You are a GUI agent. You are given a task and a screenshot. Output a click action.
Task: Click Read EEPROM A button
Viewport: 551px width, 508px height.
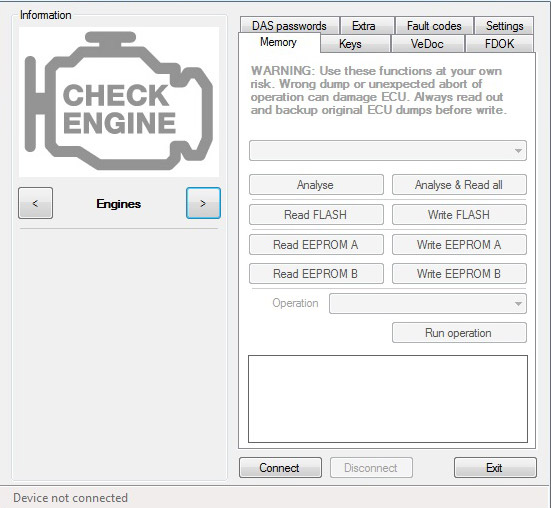[x=316, y=245]
